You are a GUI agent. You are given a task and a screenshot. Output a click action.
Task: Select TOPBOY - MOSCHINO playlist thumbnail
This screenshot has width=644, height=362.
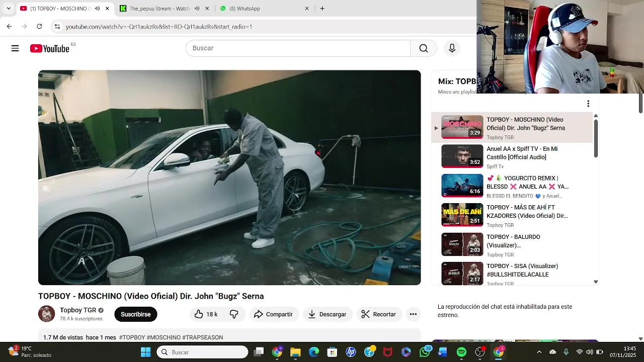462,127
